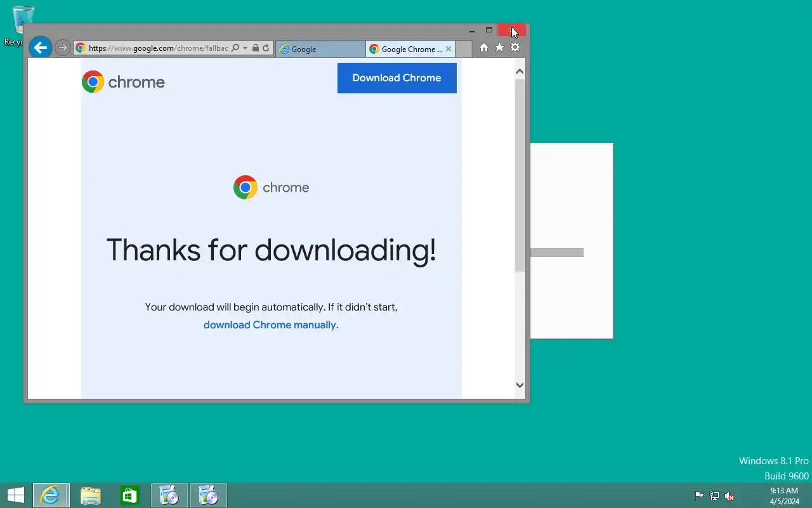
Task: Click the search magnifier in address bar
Action: (x=235, y=48)
